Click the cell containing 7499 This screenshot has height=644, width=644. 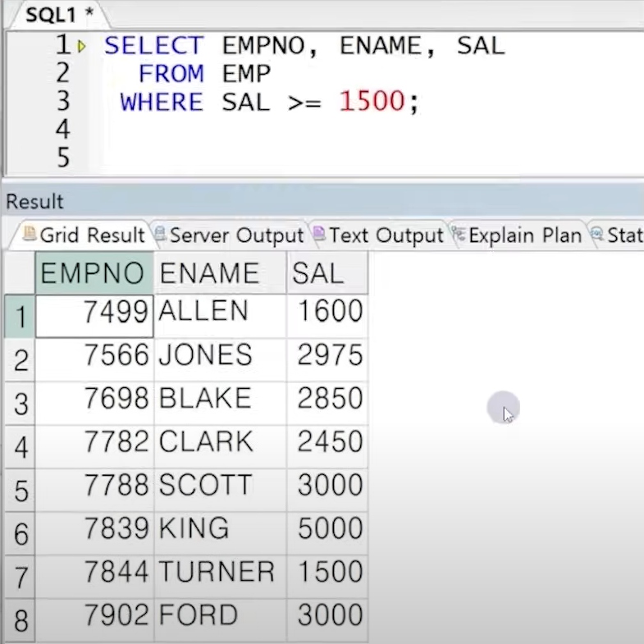pyautogui.click(x=94, y=316)
